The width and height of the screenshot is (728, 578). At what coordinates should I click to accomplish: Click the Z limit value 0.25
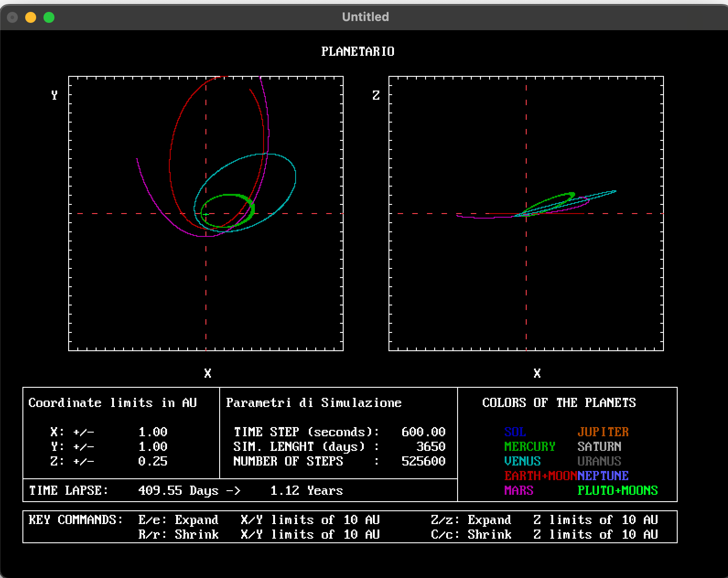(x=153, y=461)
